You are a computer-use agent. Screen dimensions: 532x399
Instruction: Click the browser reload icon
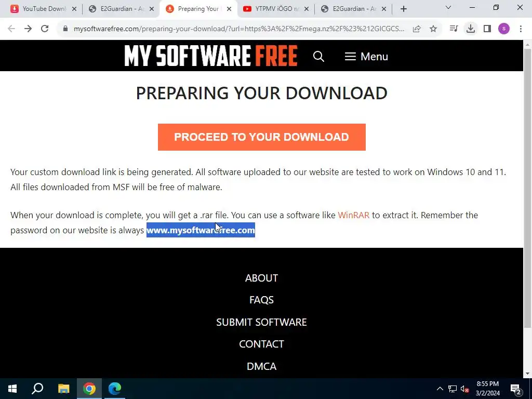point(45,29)
